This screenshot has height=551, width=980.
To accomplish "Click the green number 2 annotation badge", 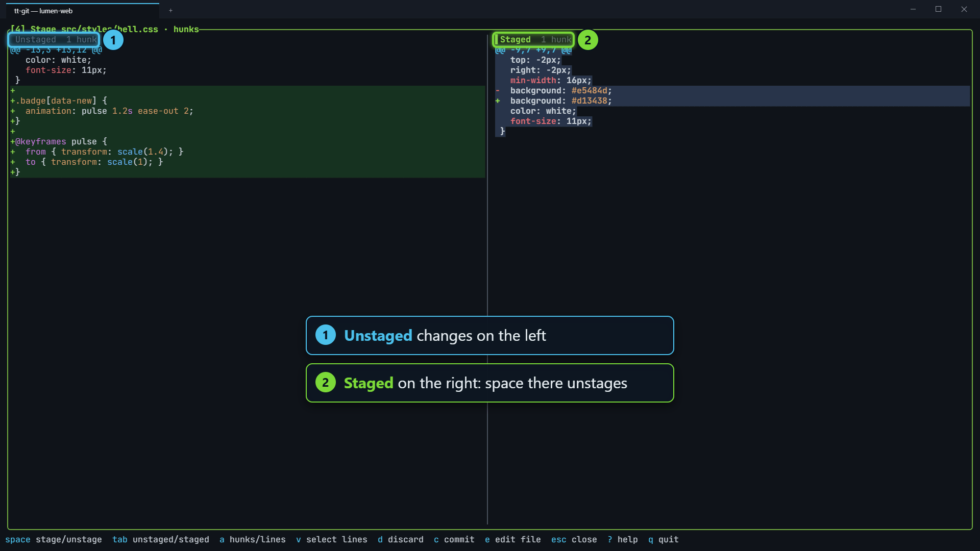I will 588,40.
